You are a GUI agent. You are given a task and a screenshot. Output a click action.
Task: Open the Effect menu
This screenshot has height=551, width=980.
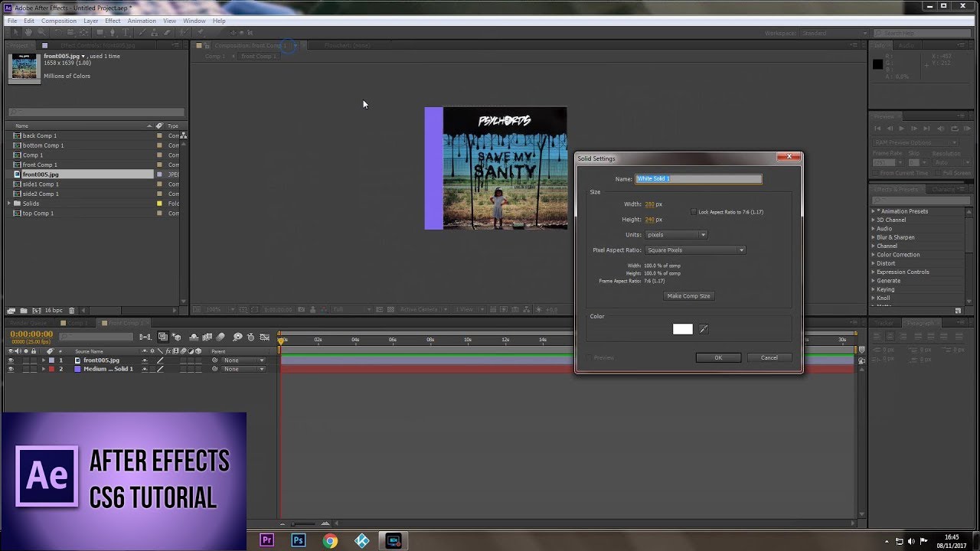click(x=113, y=21)
